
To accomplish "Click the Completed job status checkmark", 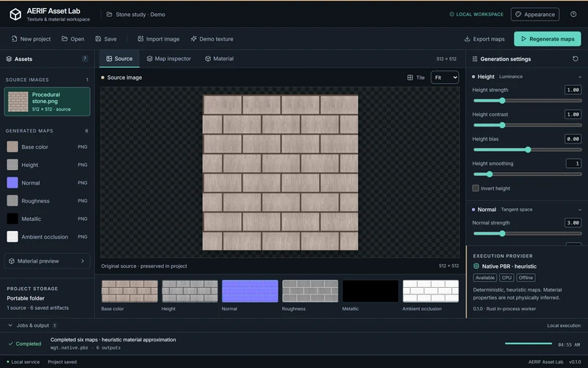I will (x=11, y=344).
